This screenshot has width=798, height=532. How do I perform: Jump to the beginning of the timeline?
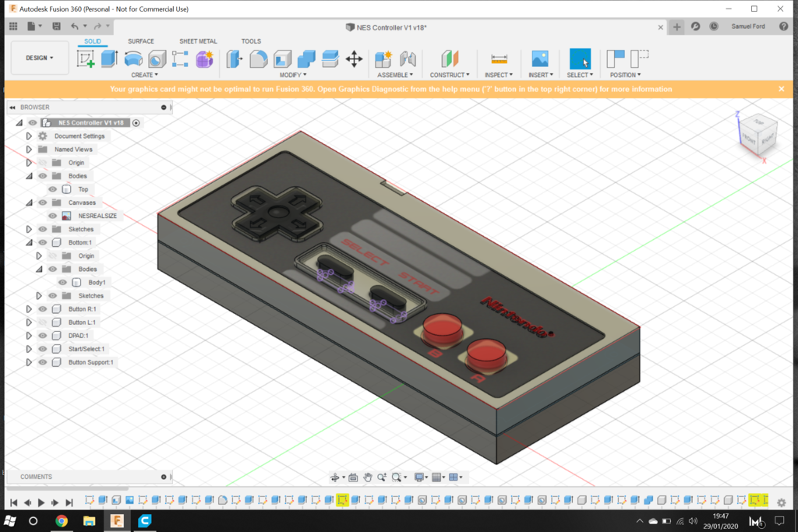tap(14, 502)
